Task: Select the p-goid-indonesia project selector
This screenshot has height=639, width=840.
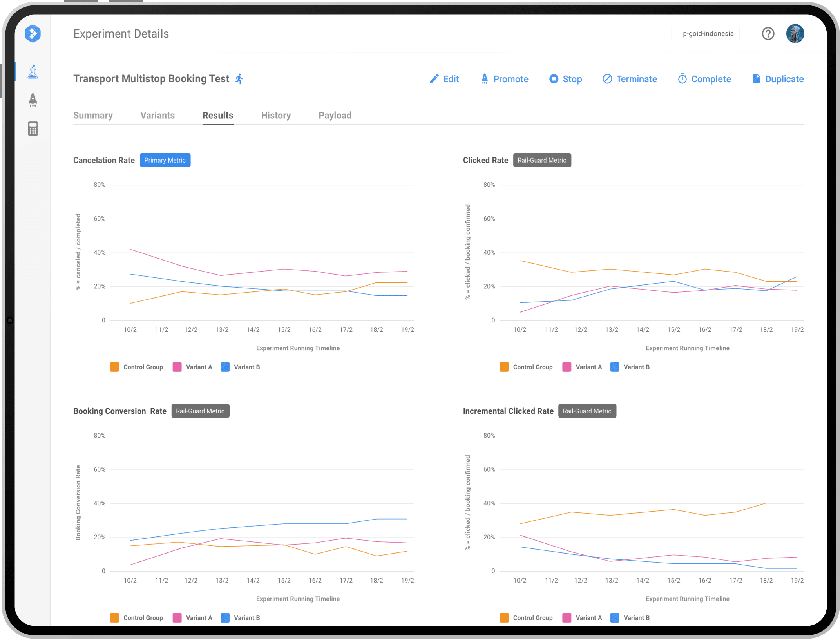Action: point(708,34)
